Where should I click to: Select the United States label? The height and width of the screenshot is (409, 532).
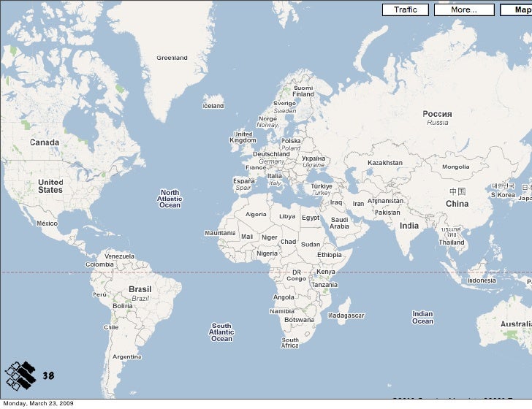click(x=50, y=186)
